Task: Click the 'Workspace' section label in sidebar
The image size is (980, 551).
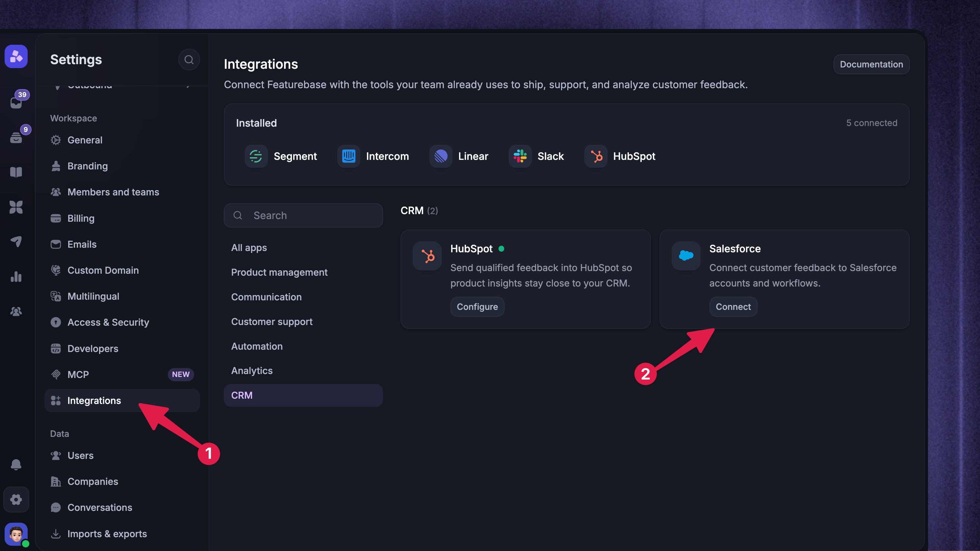Action: click(73, 118)
